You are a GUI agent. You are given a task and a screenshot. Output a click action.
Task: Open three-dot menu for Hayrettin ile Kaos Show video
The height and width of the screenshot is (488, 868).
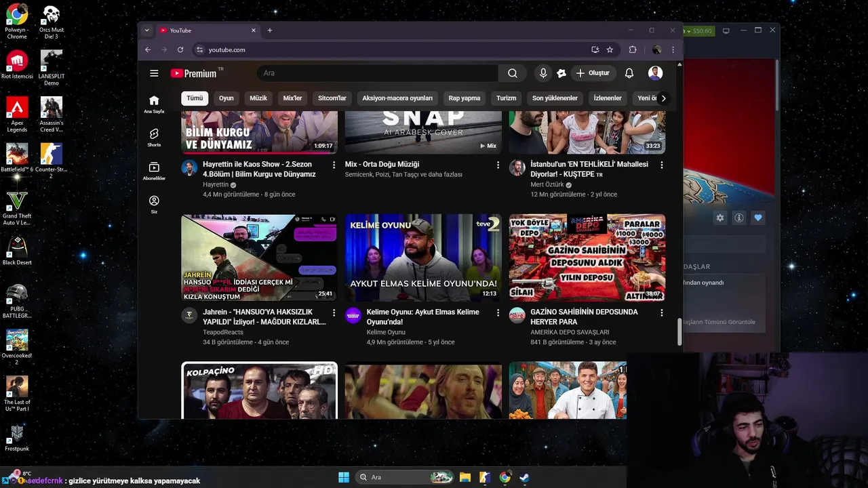pyautogui.click(x=334, y=165)
